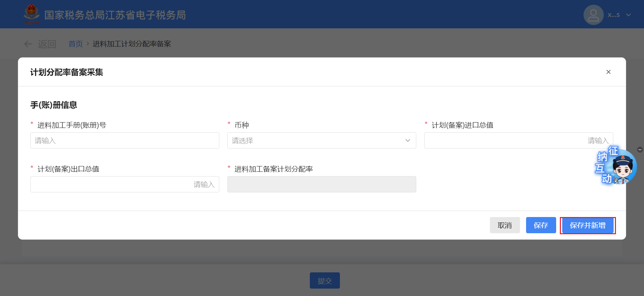
Task: Minimize the 征纳互动 floating widget
Action: (x=640, y=150)
